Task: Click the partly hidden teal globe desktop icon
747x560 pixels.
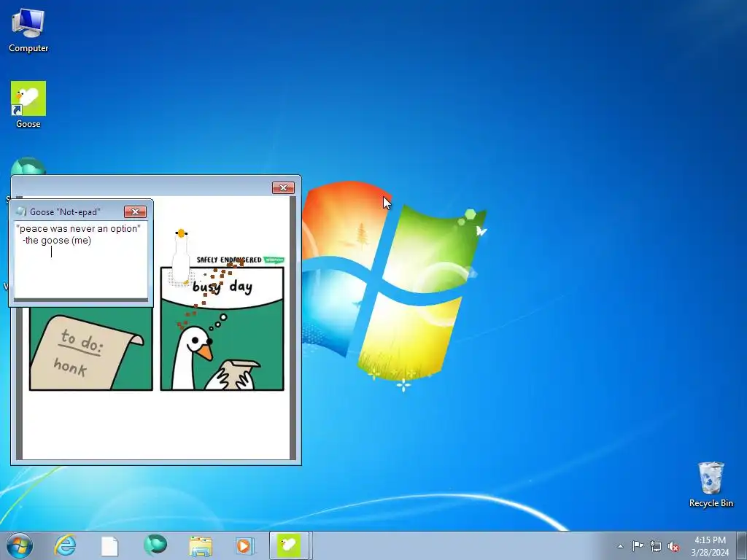Action: 28,166
